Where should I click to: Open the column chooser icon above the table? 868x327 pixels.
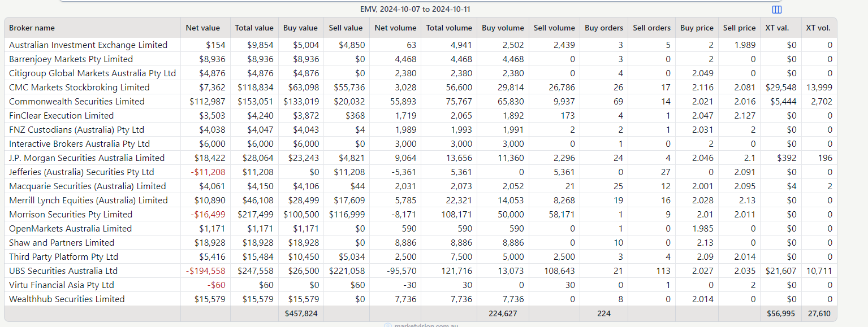777,10
